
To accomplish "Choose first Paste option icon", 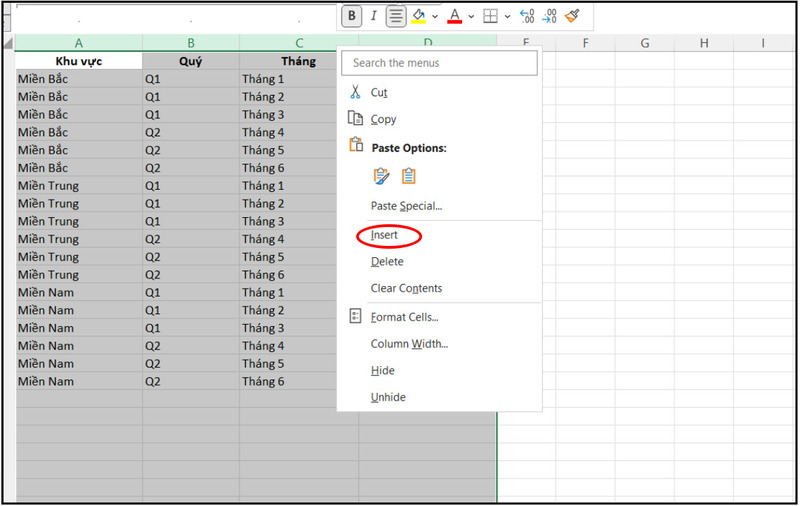I will click(x=381, y=176).
